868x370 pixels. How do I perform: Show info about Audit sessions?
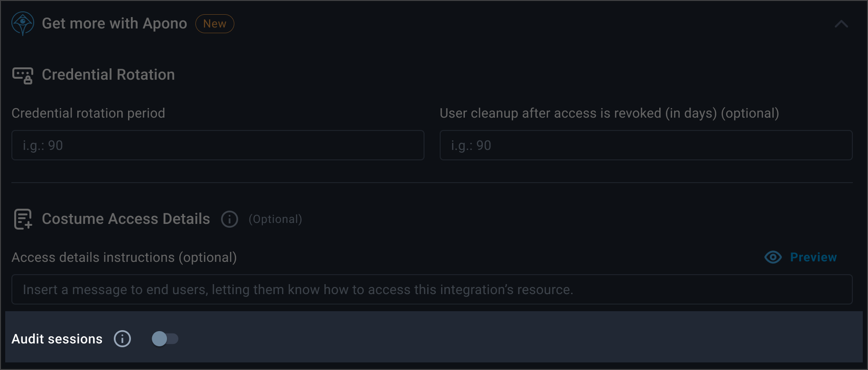point(122,339)
